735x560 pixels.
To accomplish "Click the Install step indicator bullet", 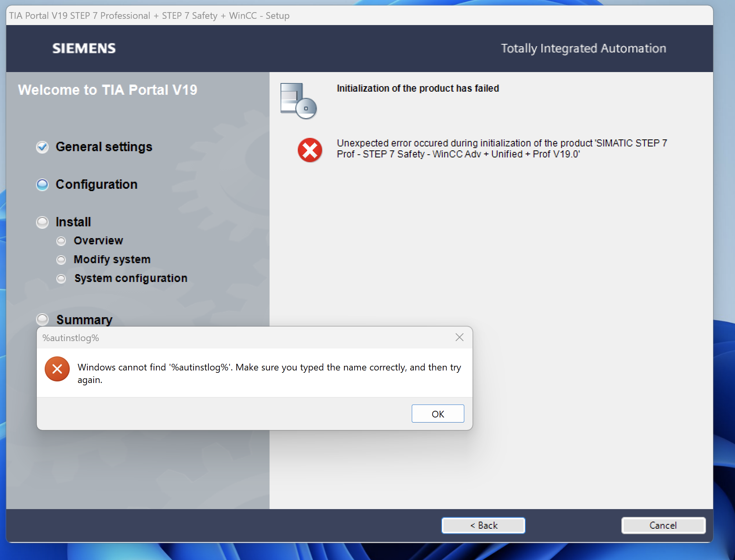I will [x=42, y=222].
